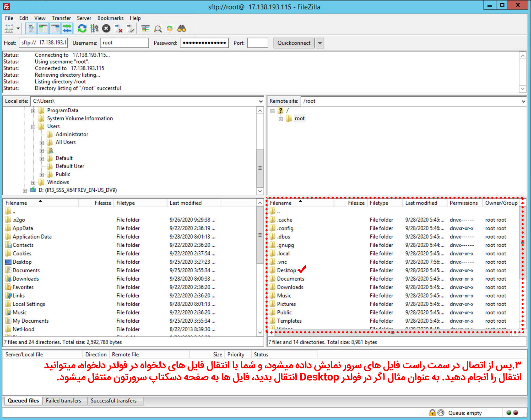Click the Port input field
The image size is (531, 420).
(257, 43)
